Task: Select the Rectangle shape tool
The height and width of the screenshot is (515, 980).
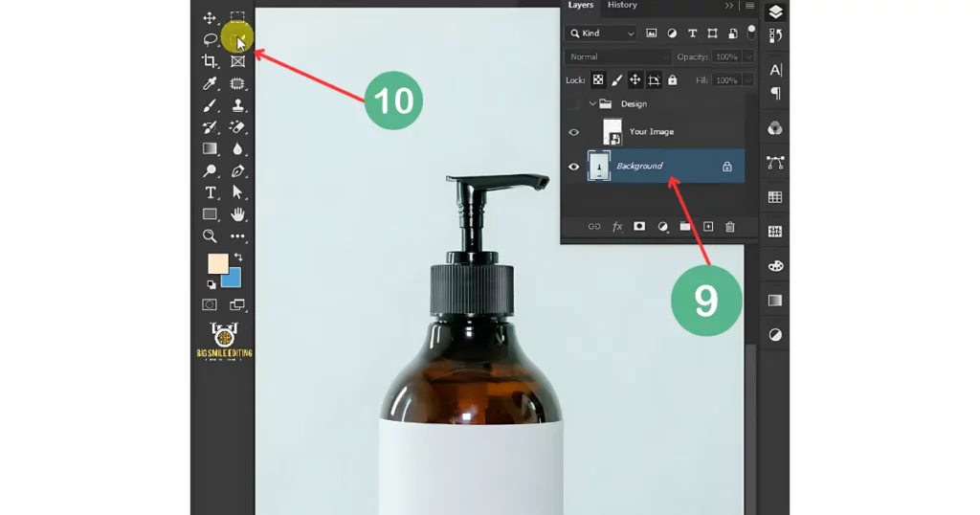Action: [x=210, y=214]
